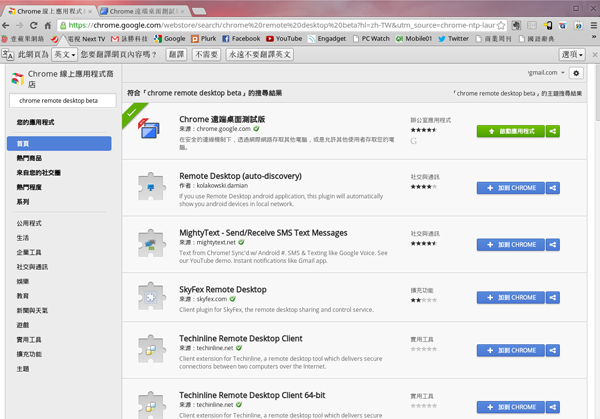The image size is (600, 419).
Task: Select 社交與通訊 category in sidebar
Action: pyautogui.click(x=32, y=267)
